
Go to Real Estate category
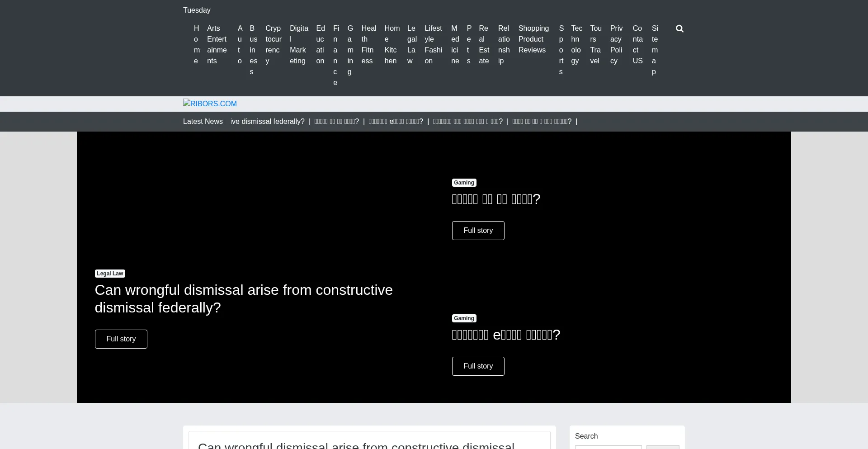484,44
